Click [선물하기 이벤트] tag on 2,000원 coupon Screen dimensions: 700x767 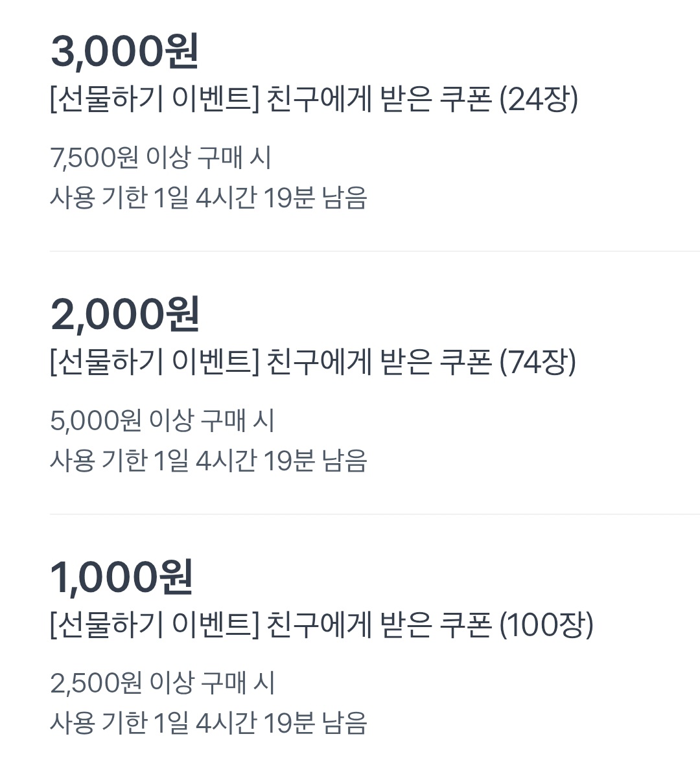pyautogui.click(x=154, y=362)
